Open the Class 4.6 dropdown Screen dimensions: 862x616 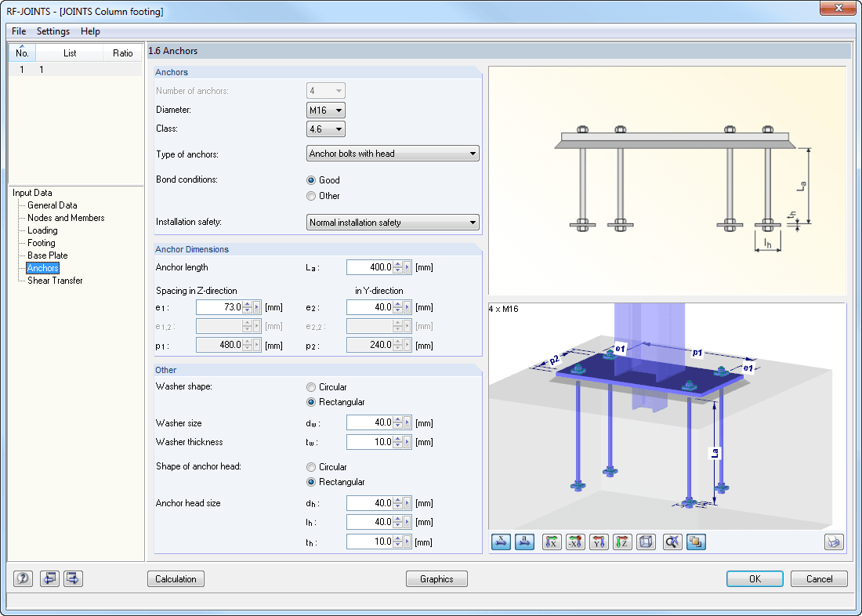[x=326, y=129]
